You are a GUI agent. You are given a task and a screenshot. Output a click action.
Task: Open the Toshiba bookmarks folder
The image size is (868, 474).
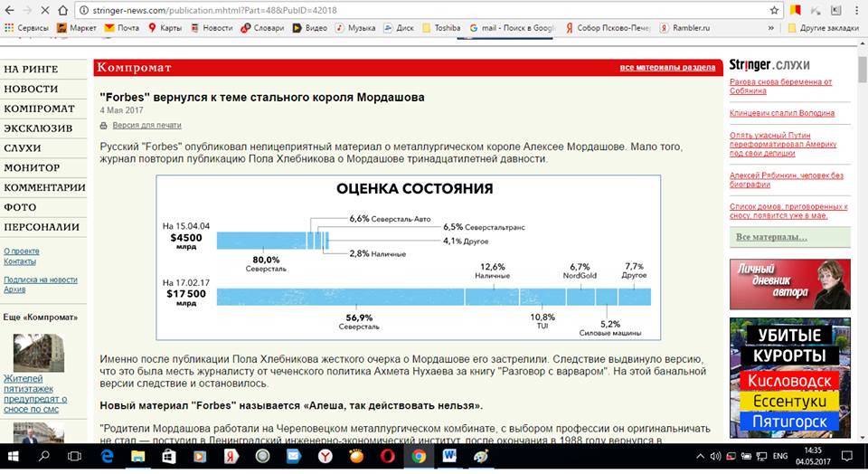441,28
